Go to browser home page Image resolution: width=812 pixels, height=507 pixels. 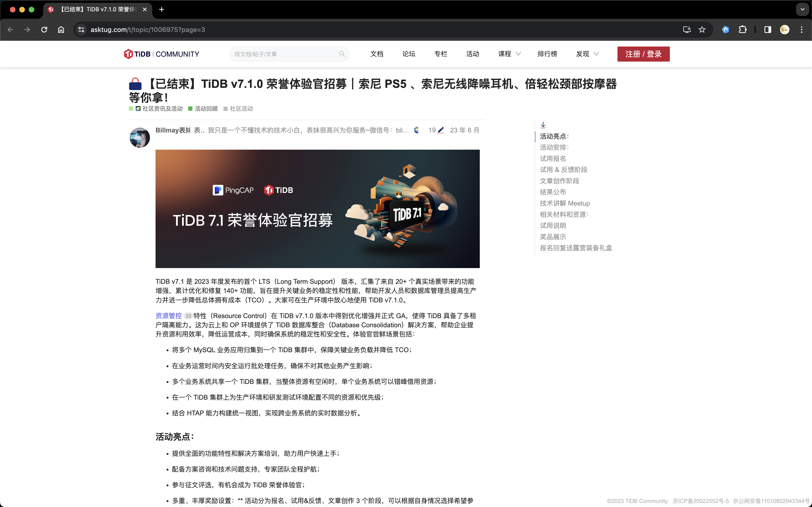[x=61, y=30]
